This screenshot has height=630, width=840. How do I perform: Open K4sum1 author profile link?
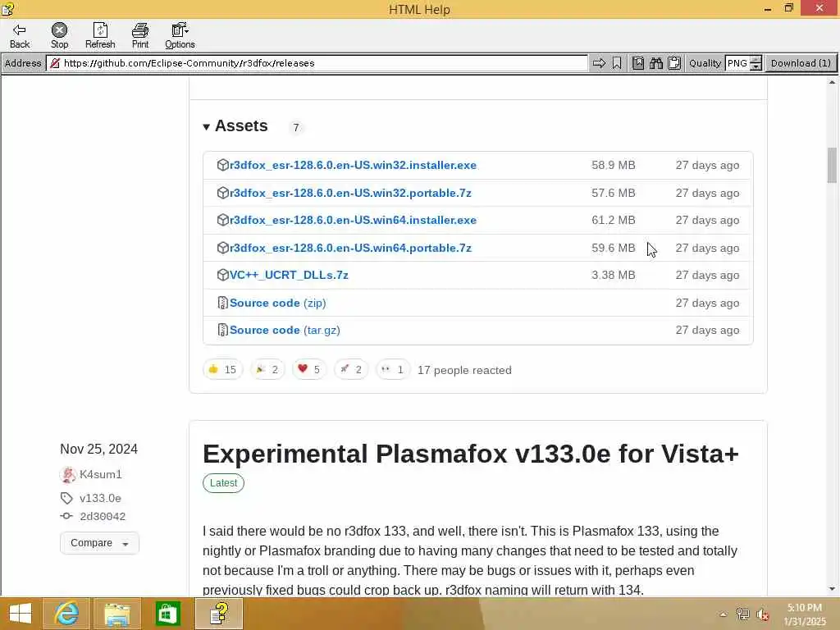click(x=101, y=475)
